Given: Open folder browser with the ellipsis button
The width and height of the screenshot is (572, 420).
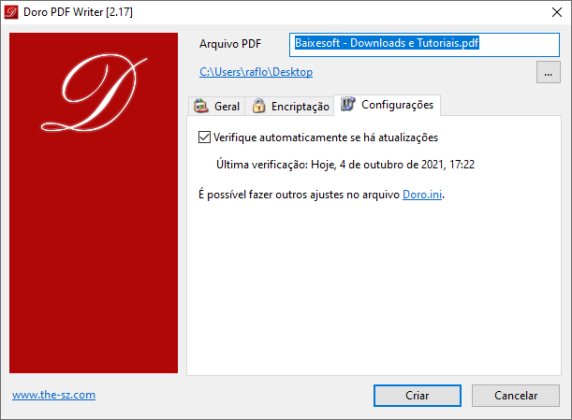Looking at the screenshot, I should click(548, 72).
